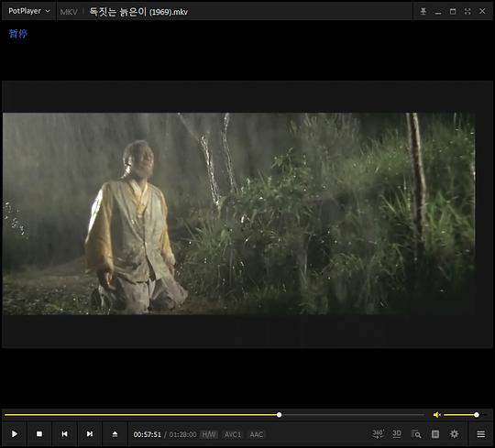Toggle 360 degree video mode
The image size is (495, 448).
tap(378, 434)
